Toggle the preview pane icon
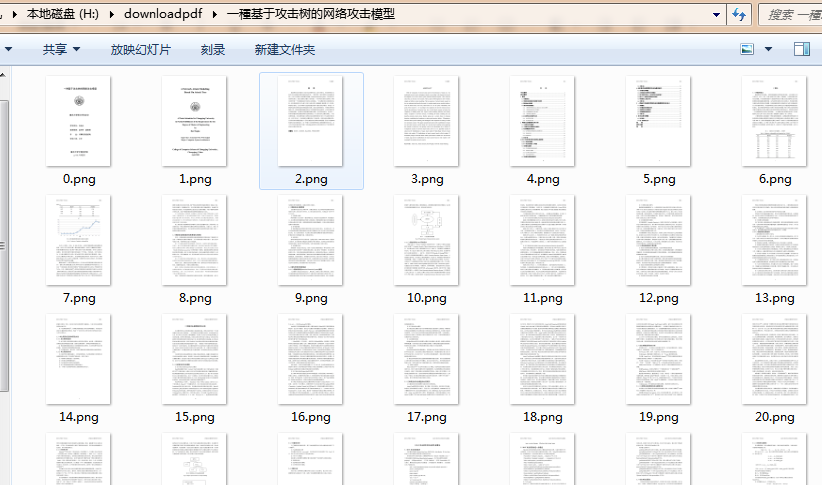 click(802, 49)
